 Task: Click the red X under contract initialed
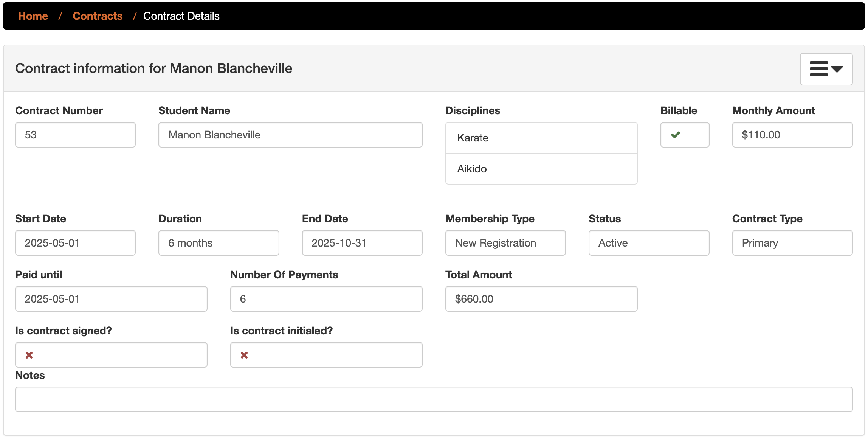(244, 355)
